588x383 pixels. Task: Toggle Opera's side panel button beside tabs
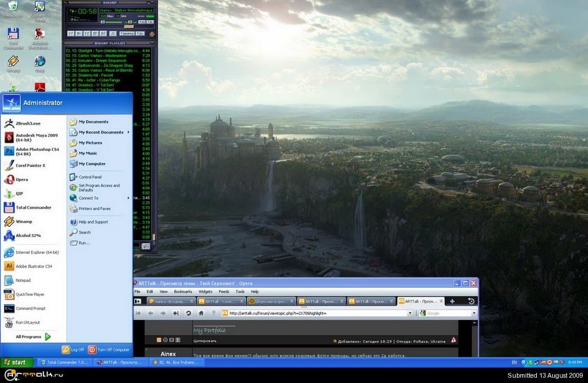(138, 301)
